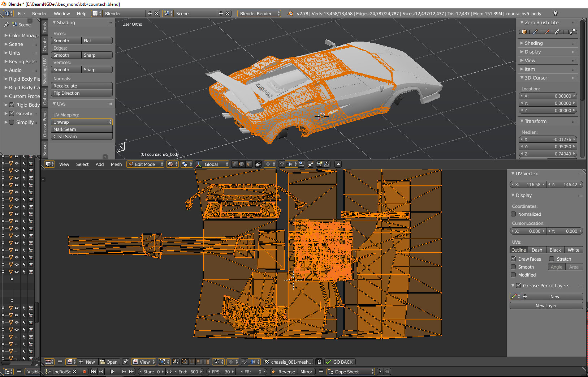Click Flip Direction button
The width and height of the screenshot is (588, 377).
[x=82, y=93]
